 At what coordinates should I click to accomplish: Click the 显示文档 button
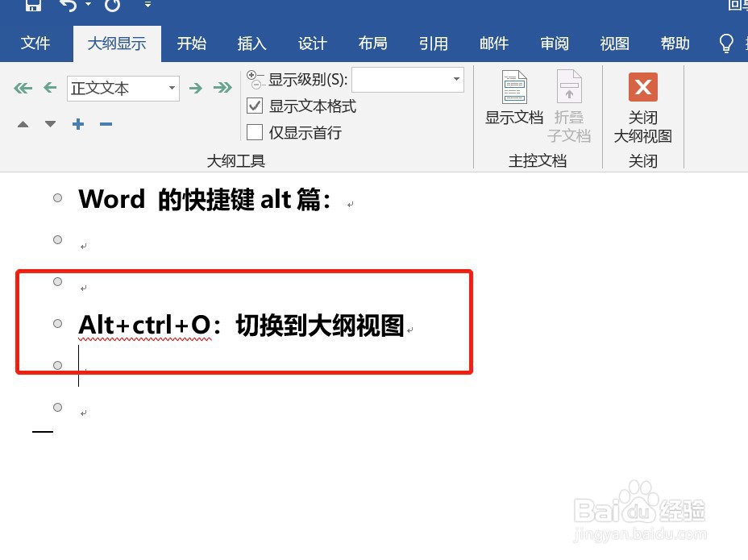(514, 97)
